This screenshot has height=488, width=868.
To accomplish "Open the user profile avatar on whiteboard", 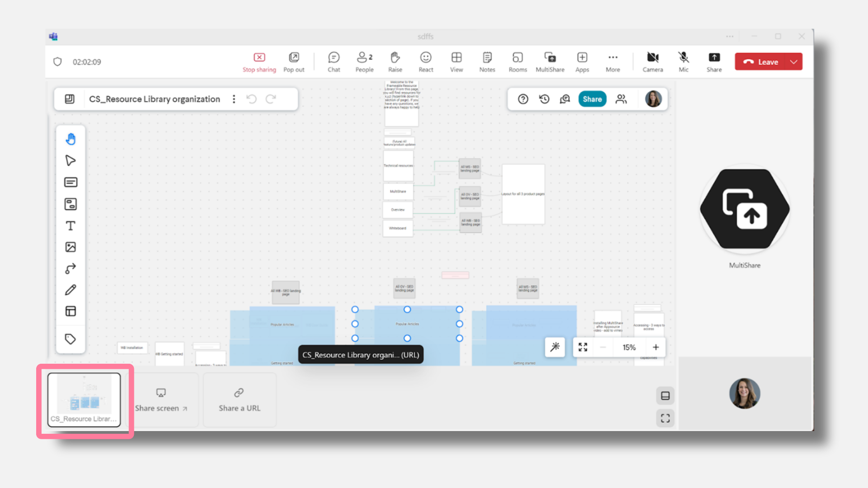I will pyautogui.click(x=653, y=99).
